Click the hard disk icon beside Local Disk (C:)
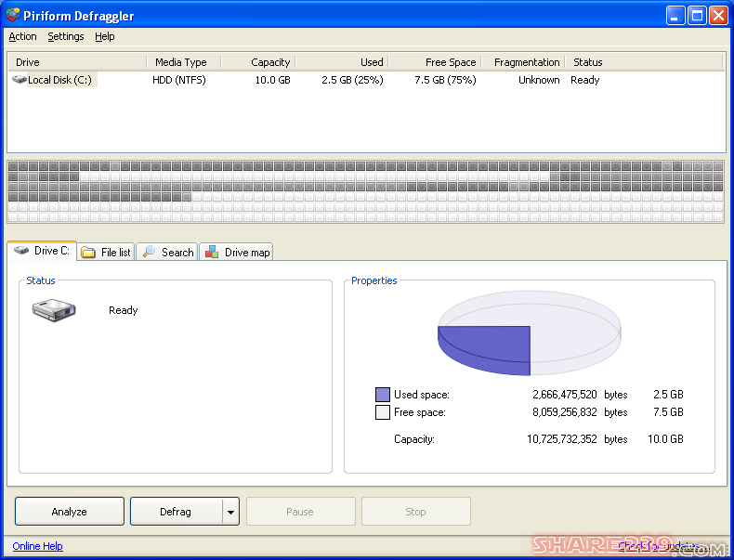 (20, 80)
